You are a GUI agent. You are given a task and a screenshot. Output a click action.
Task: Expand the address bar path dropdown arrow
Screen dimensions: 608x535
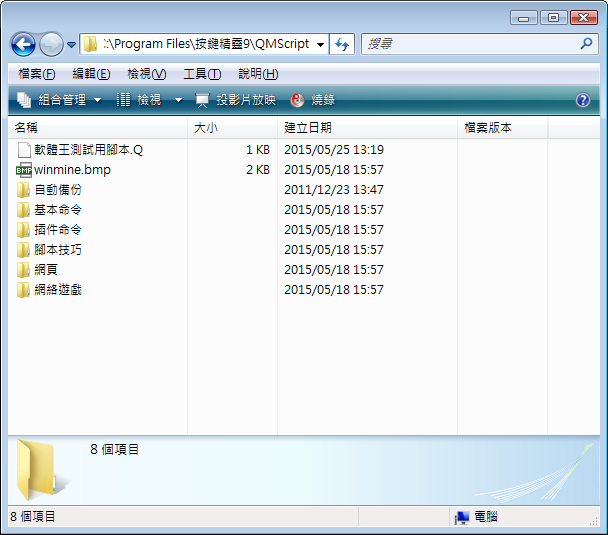pos(319,45)
